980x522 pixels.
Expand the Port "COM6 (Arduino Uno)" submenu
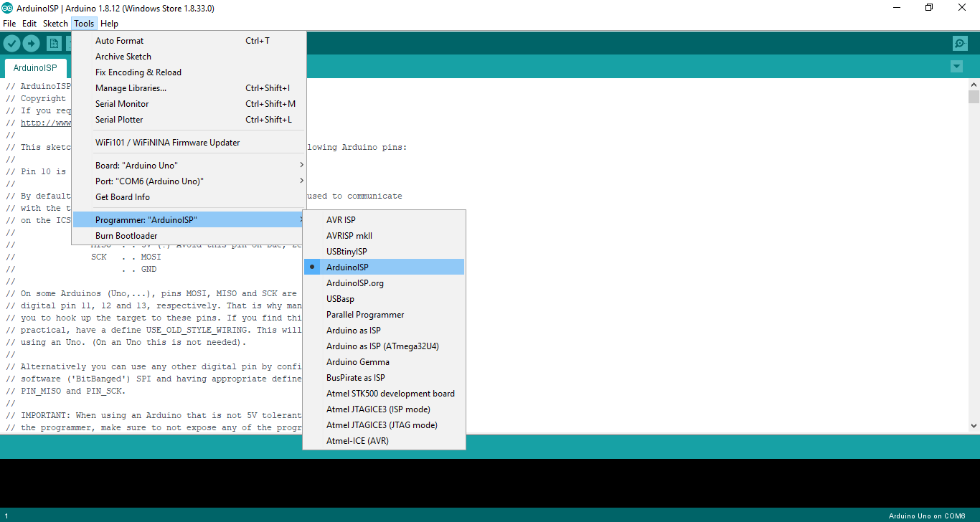tap(189, 181)
